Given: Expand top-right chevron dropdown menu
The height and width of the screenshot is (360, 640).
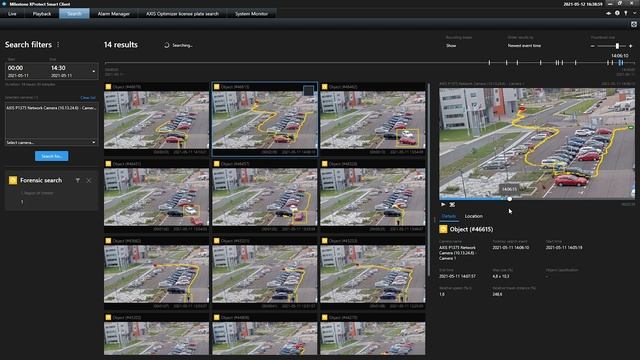Looking at the screenshot, I should (634, 13).
